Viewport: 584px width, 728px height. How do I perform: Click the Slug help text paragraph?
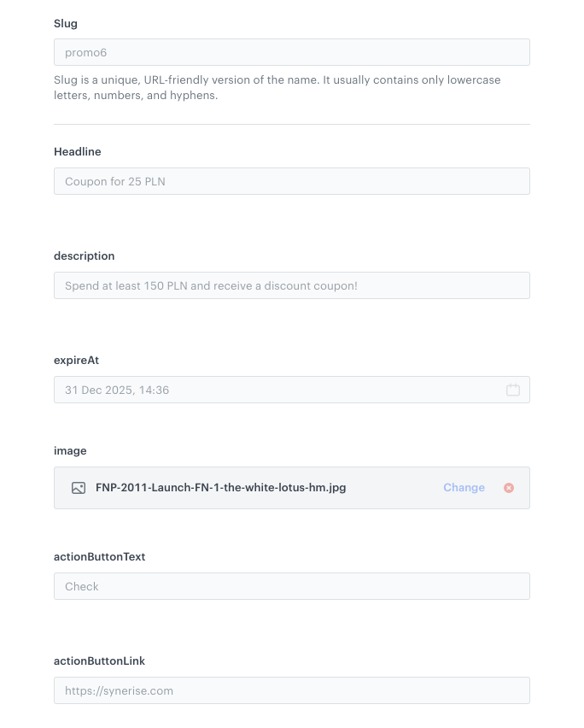(x=277, y=87)
